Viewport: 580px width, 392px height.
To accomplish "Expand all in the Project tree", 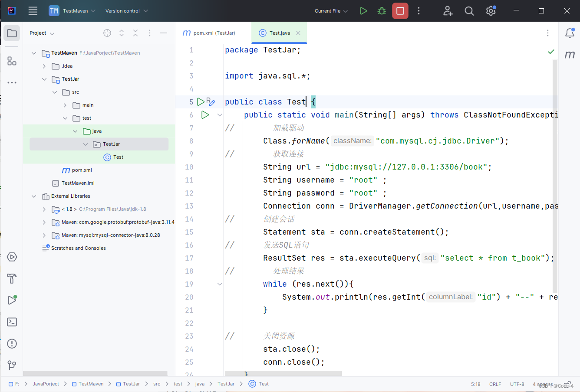I will (x=122, y=33).
